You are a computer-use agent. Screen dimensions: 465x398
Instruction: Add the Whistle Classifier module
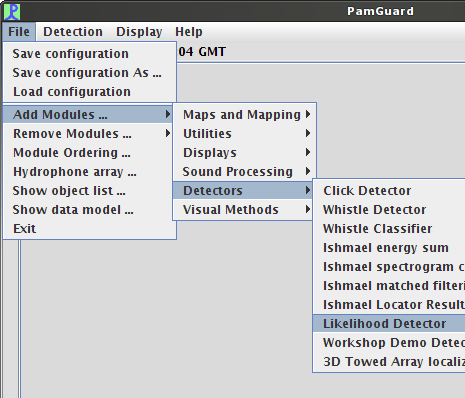pos(389,229)
